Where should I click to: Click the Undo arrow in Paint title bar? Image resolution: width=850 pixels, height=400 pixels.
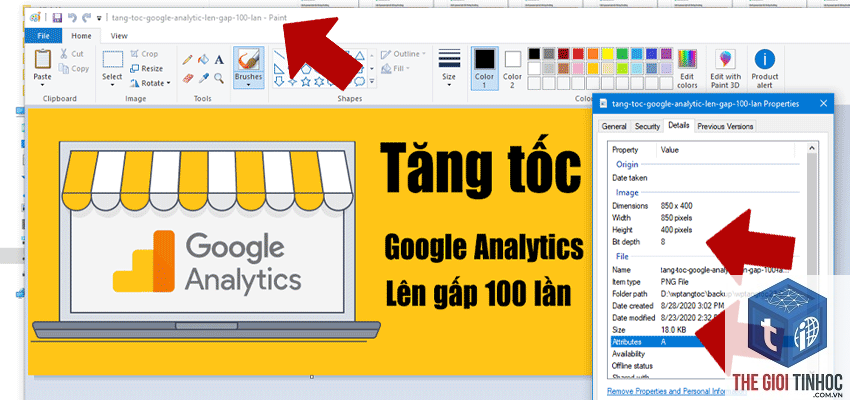73,18
